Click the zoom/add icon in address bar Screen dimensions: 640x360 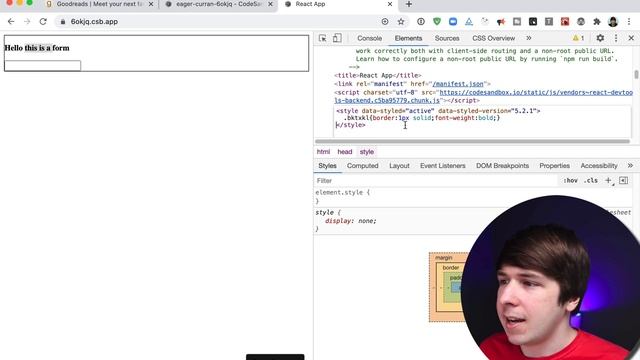click(x=385, y=22)
